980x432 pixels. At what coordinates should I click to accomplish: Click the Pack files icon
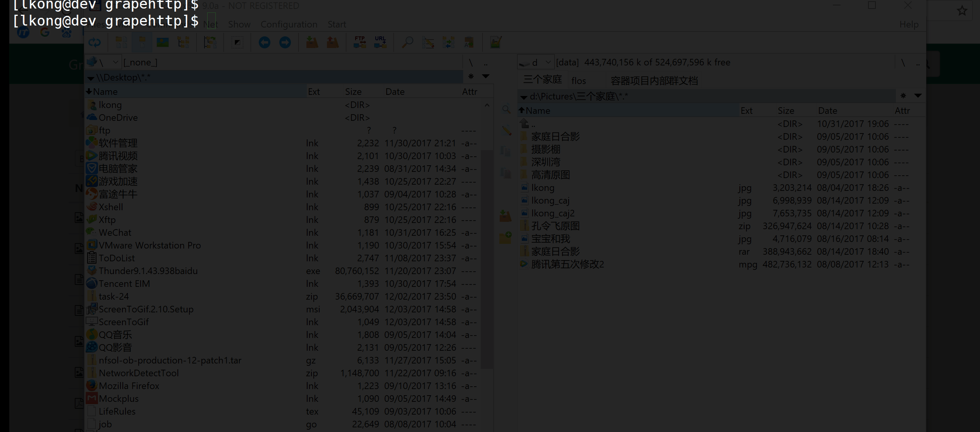point(312,42)
